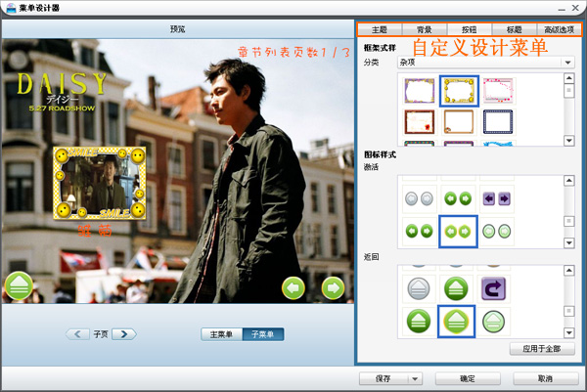Go to next subpage
The height and width of the screenshot is (392, 587).
124,334
